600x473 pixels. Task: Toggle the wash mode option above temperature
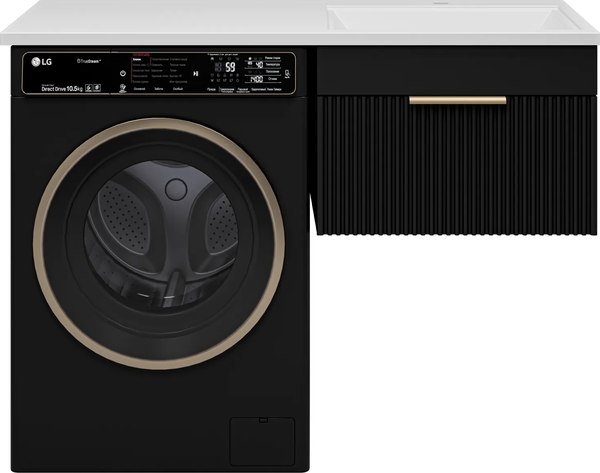coord(272,58)
